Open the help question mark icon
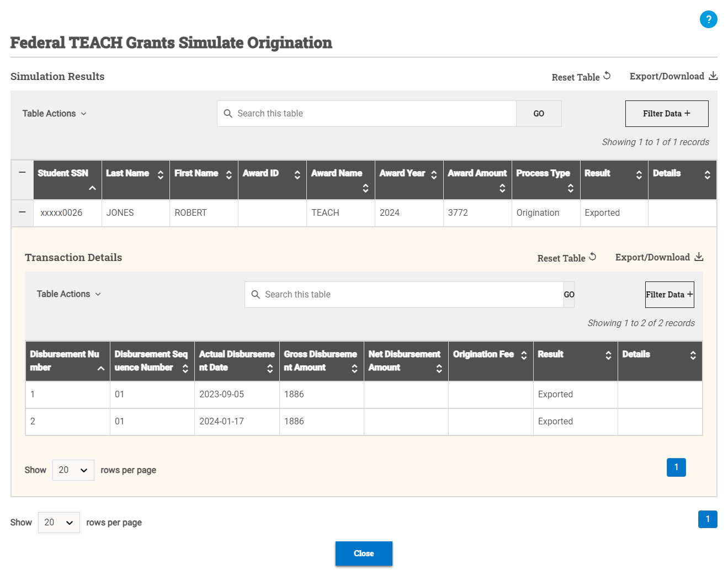Screen dimensions: 728x580 click(x=708, y=19)
